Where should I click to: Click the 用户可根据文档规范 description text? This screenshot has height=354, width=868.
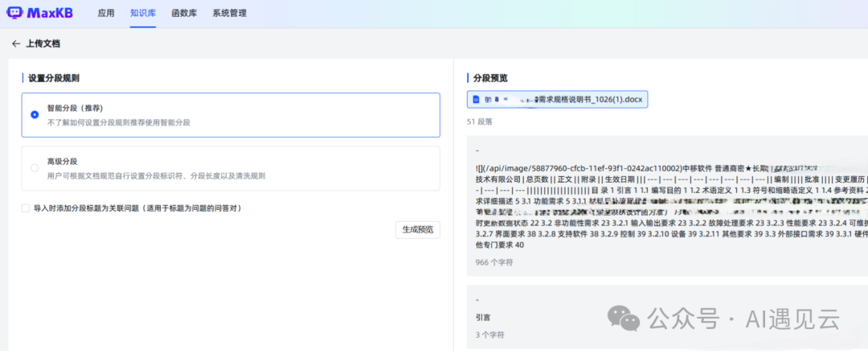(156, 175)
